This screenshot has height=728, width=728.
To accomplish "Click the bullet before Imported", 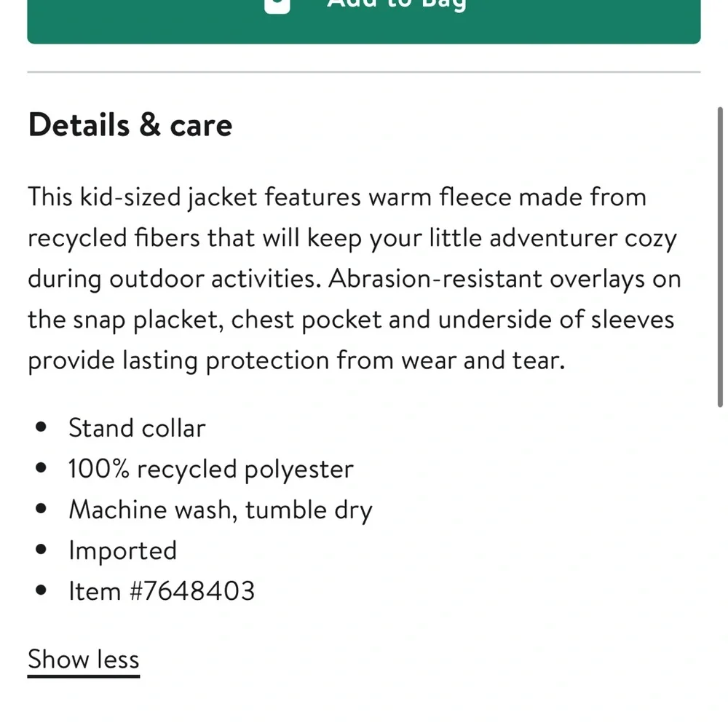I will (x=41, y=549).
